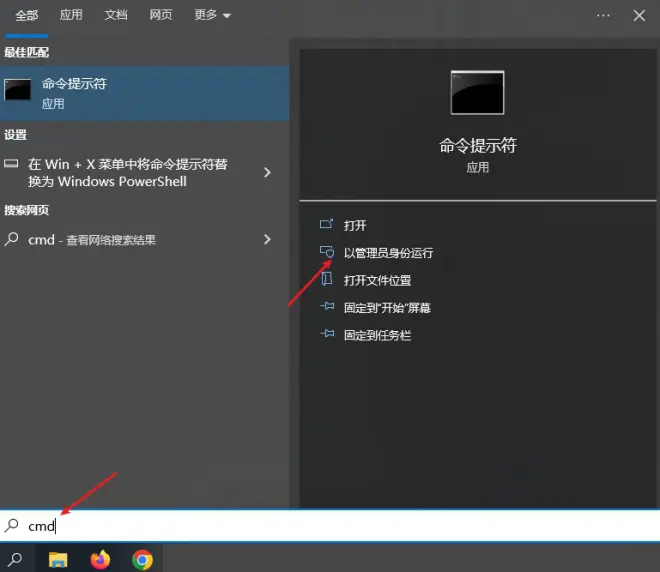Switch to the 全部 tab
The image size is (660, 572).
(x=27, y=16)
